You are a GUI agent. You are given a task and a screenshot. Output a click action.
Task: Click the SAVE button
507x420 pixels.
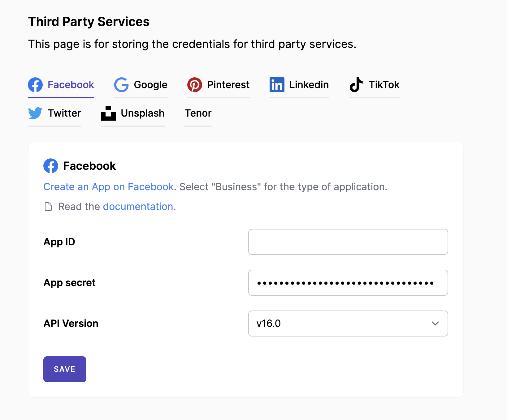(65, 369)
